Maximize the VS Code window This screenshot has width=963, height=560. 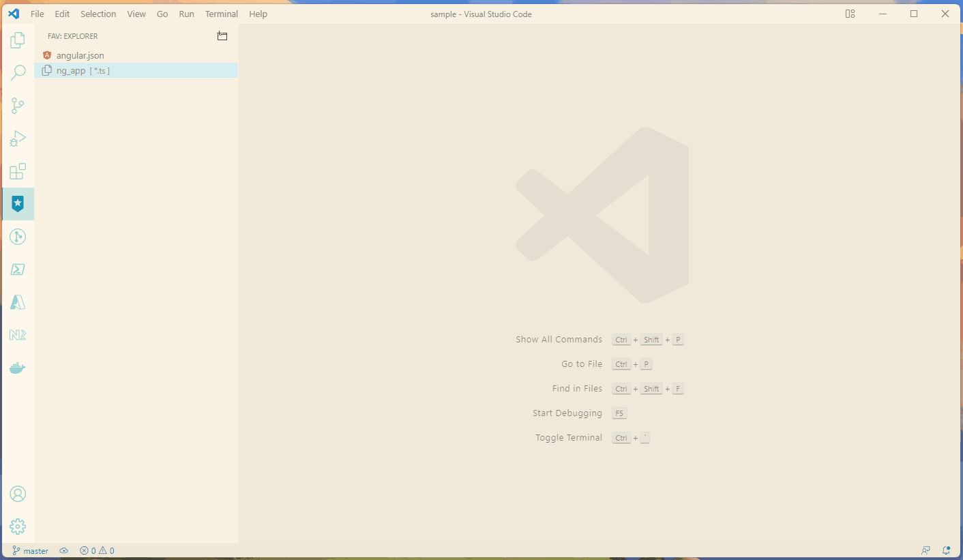pyautogui.click(x=914, y=14)
